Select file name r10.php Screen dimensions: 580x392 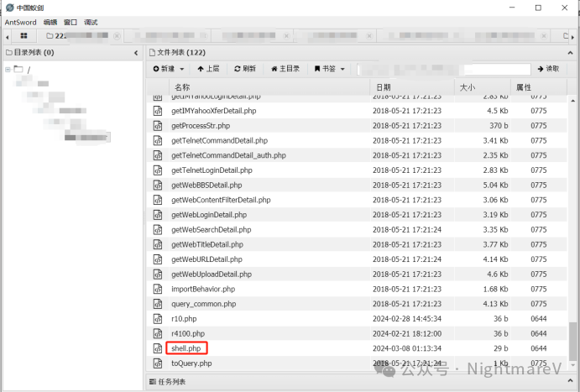pyautogui.click(x=184, y=319)
